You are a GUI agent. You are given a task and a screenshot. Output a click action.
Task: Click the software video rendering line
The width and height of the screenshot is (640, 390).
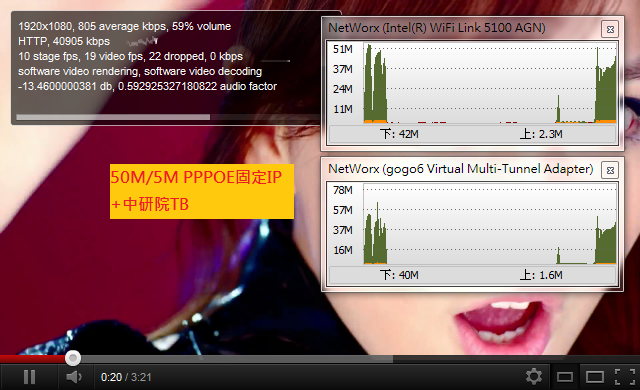point(140,71)
